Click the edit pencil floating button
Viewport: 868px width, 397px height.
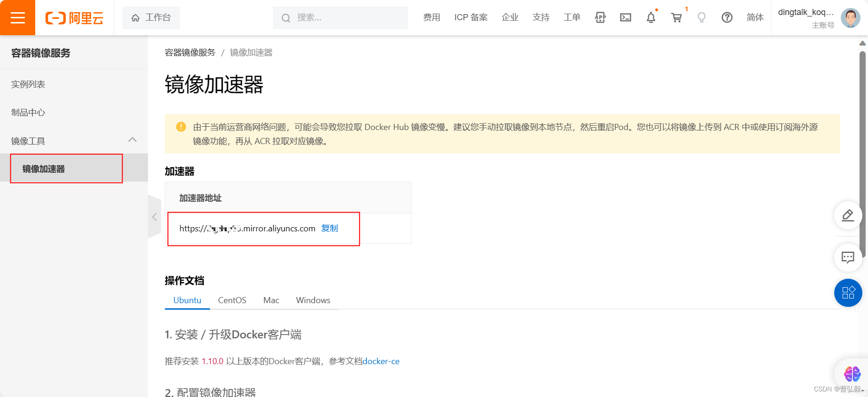[848, 215]
